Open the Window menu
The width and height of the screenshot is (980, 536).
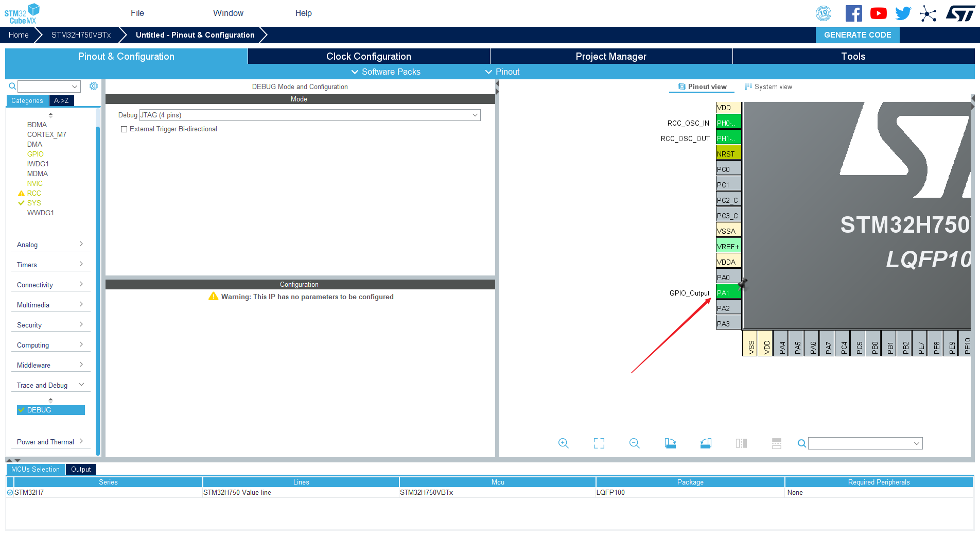[228, 13]
